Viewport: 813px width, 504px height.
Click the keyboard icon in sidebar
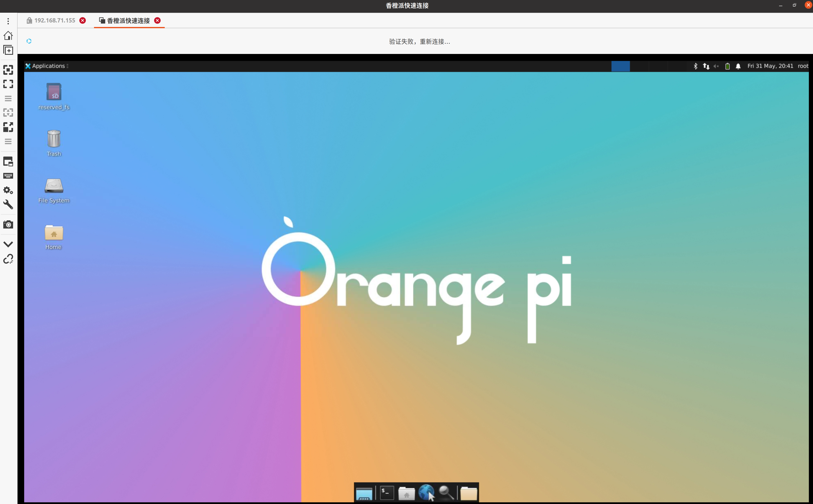click(8, 176)
